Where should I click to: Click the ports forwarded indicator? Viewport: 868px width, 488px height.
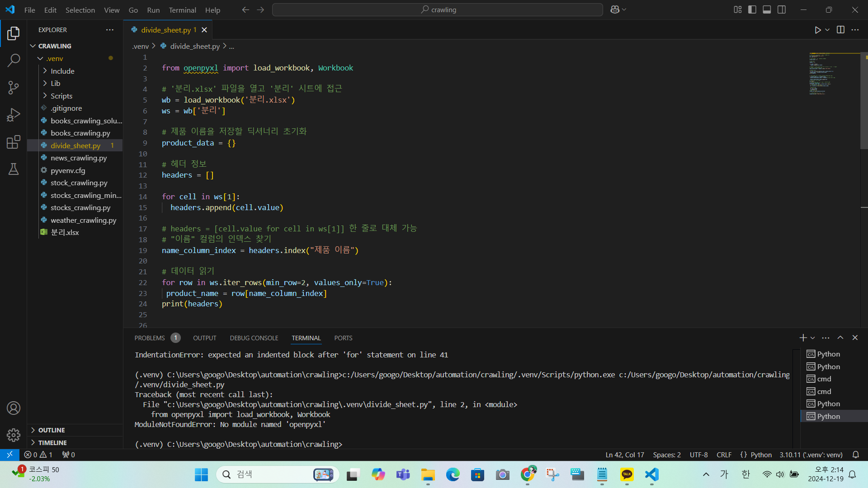(x=69, y=455)
